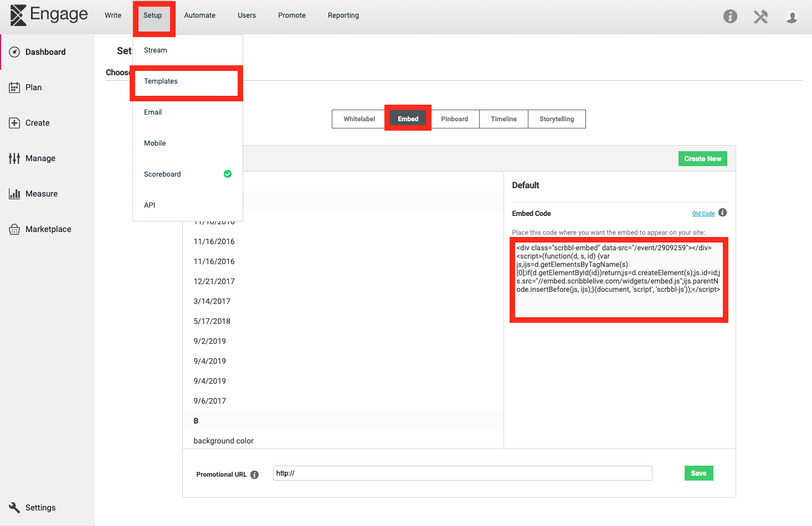Image resolution: width=812 pixels, height=526 pixels.
Task: Select Email in Setup dropdown
Action: click(188, 112)
